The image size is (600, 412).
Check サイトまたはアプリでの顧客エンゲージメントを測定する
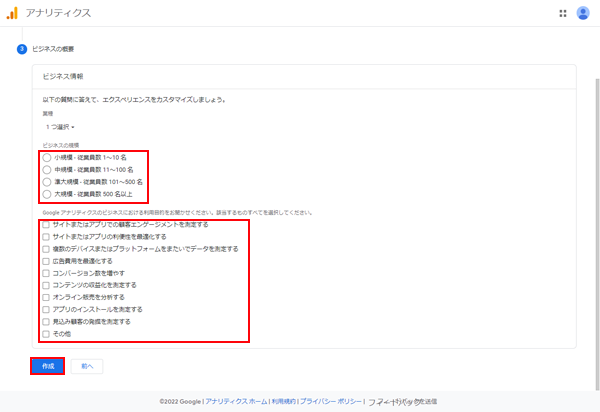pyautogui.click(x=46, y=225)
